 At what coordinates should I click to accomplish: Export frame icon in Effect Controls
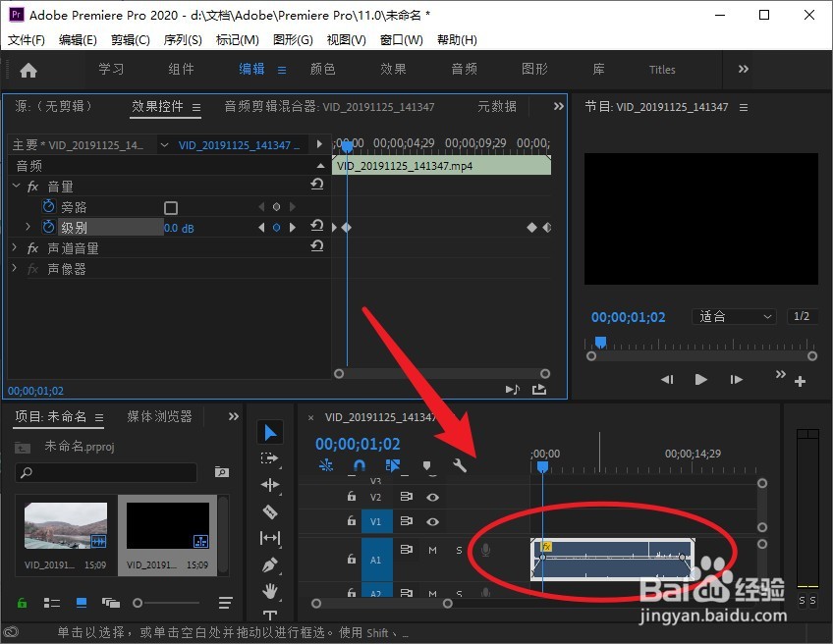click(539, 390)
